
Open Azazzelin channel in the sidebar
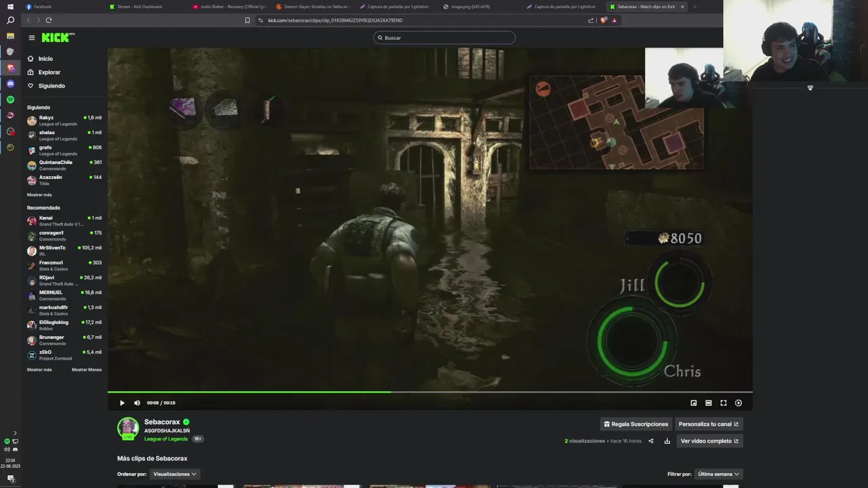pos(64,180)
